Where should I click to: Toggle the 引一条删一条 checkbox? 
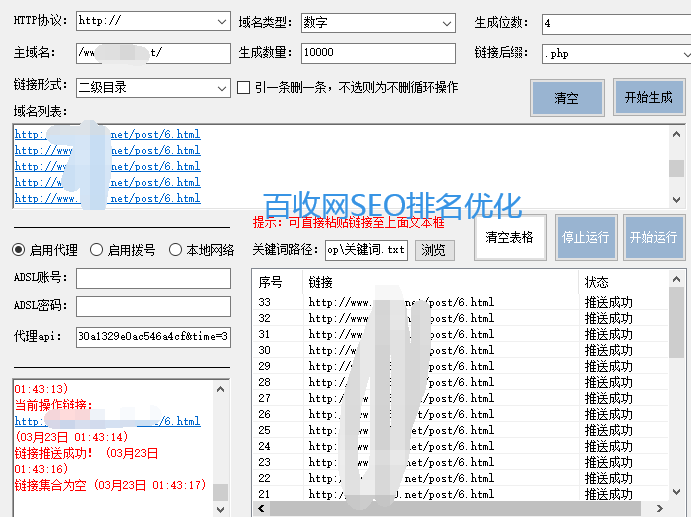tap(243, 87)
